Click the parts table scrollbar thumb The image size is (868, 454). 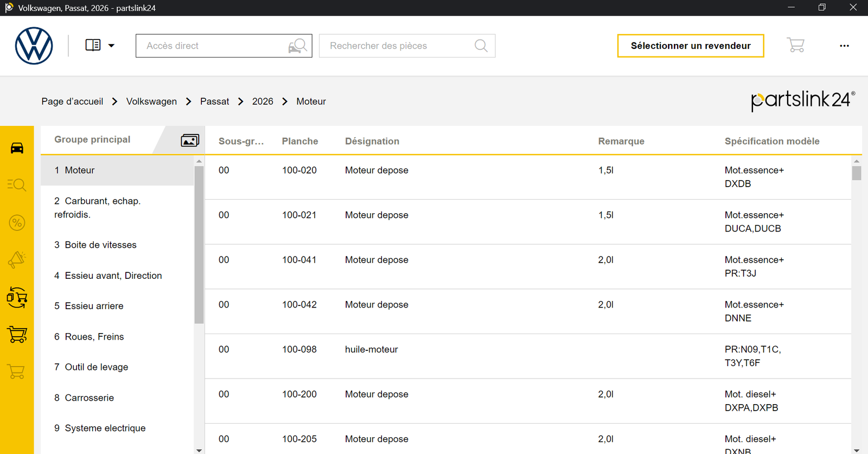pyautogui.click(x=857, y=173)
